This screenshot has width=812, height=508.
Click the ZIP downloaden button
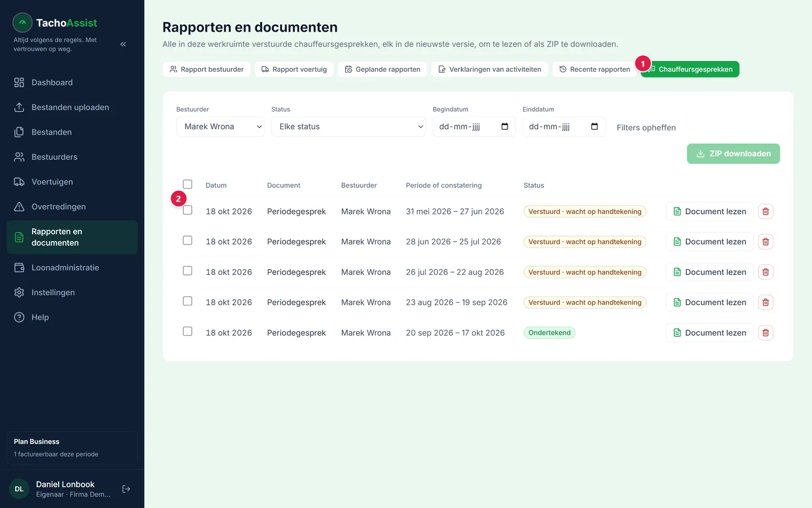(733, 154)
